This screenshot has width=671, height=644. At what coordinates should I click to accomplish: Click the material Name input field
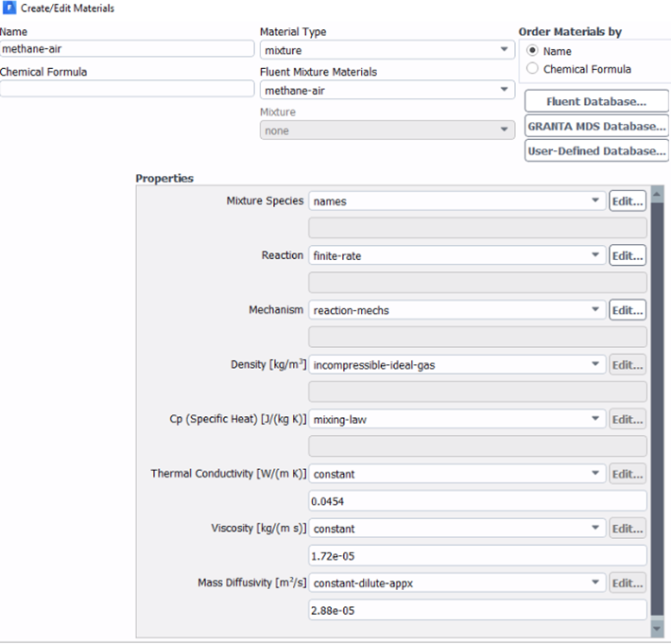[x=127, y=49]
